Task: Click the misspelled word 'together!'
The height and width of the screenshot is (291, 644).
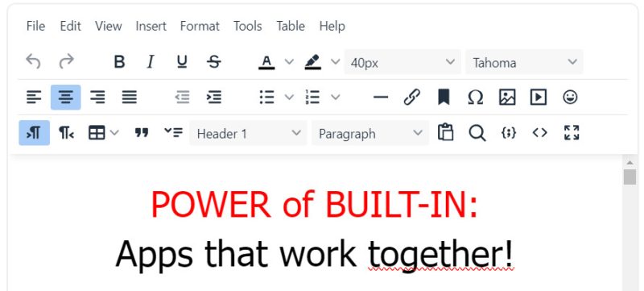Action: coord(440,255)
